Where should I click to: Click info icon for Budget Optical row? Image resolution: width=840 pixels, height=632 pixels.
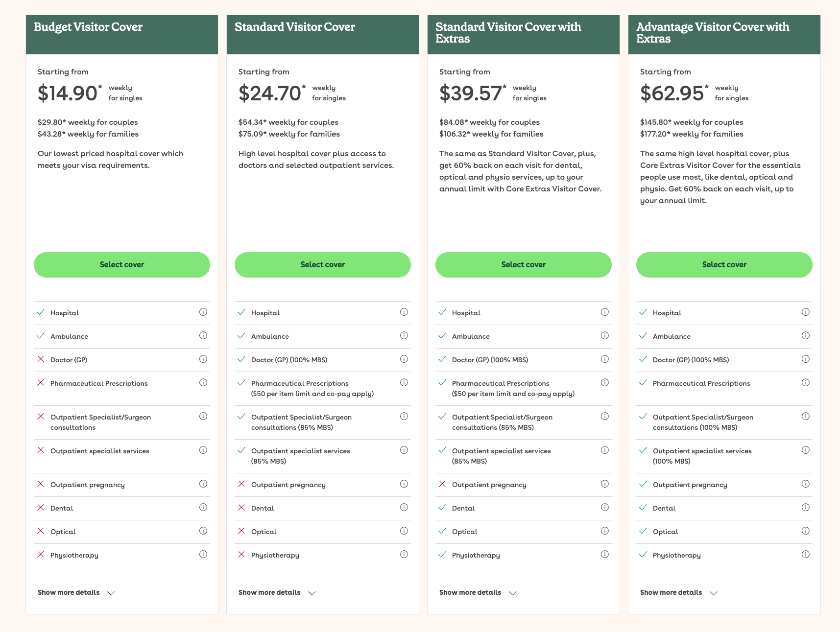203,531
